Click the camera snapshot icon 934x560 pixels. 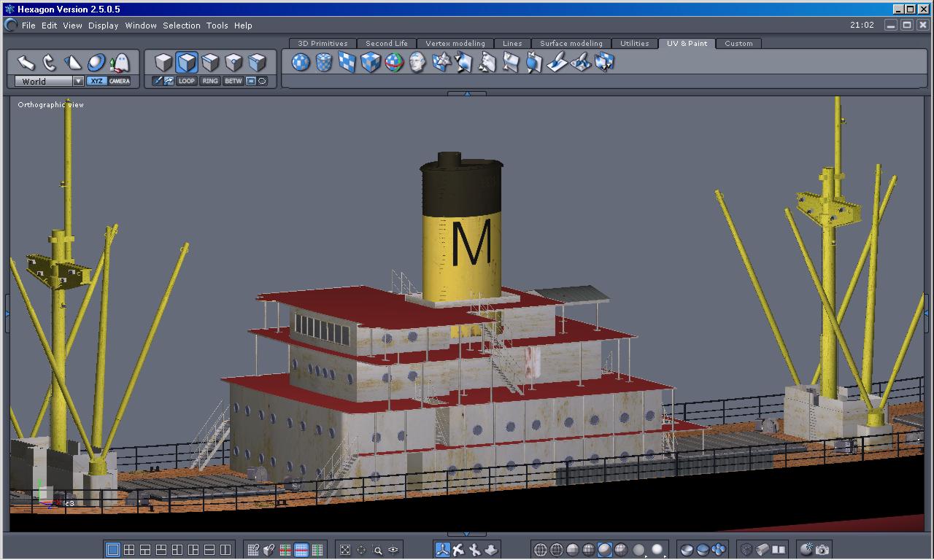(x=822, y=550)
